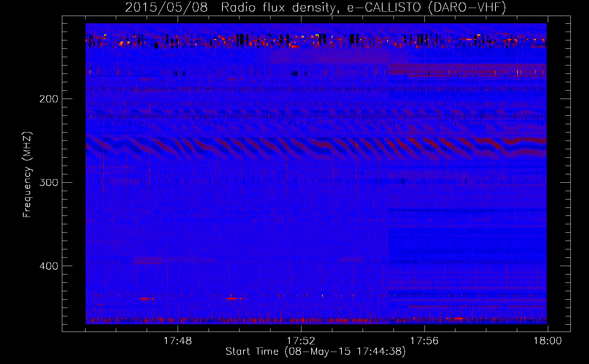Click the 400 frequency tick label

pos(49,266)
